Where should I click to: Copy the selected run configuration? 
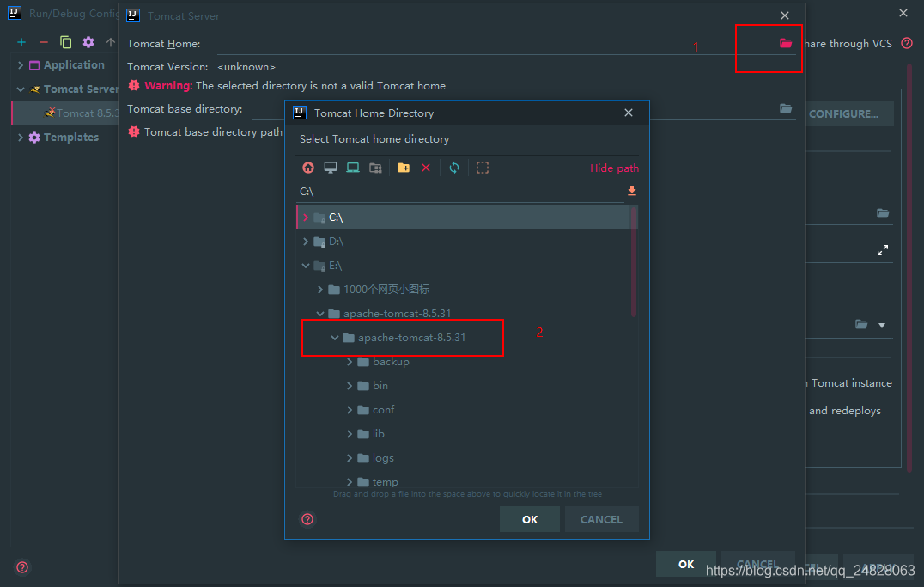pyautogui.click(x=65, y=42)
